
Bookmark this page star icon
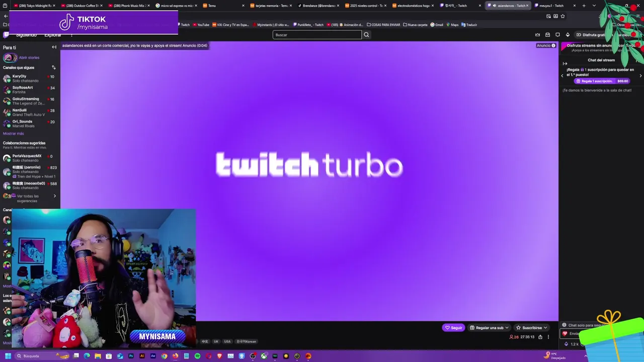562,16
